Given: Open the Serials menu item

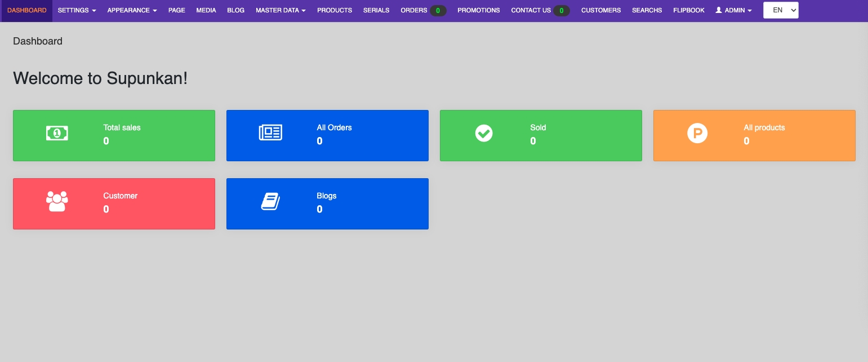Looking at the screenshot, I should pos(376,11).
